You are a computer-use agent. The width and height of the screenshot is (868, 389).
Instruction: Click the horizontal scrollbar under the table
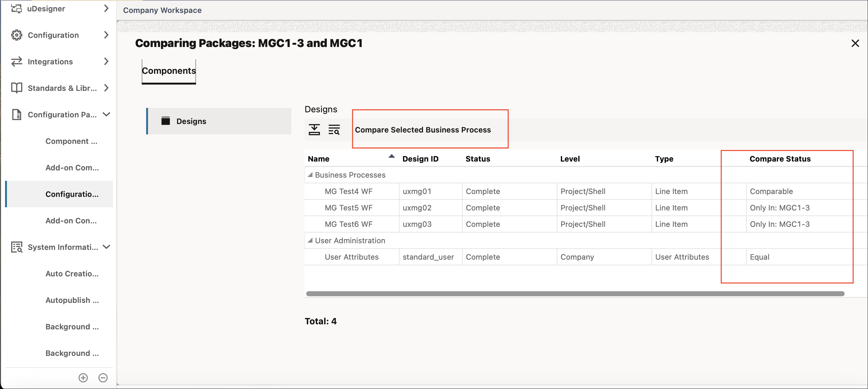(575, 294)
